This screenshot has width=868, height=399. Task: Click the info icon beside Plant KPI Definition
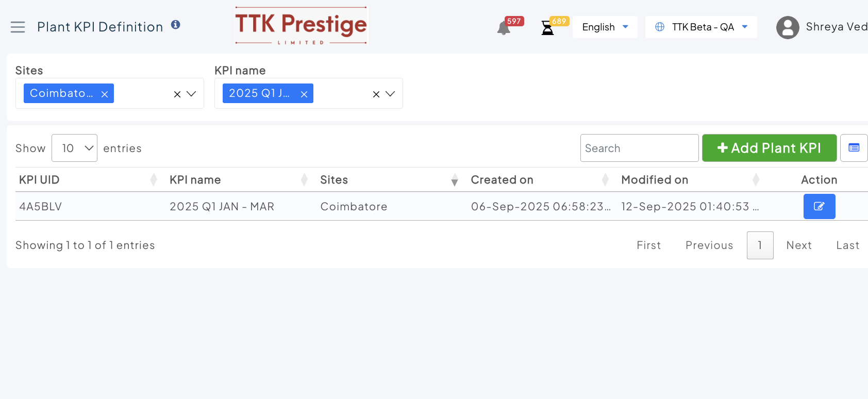(x=176, y=25)
